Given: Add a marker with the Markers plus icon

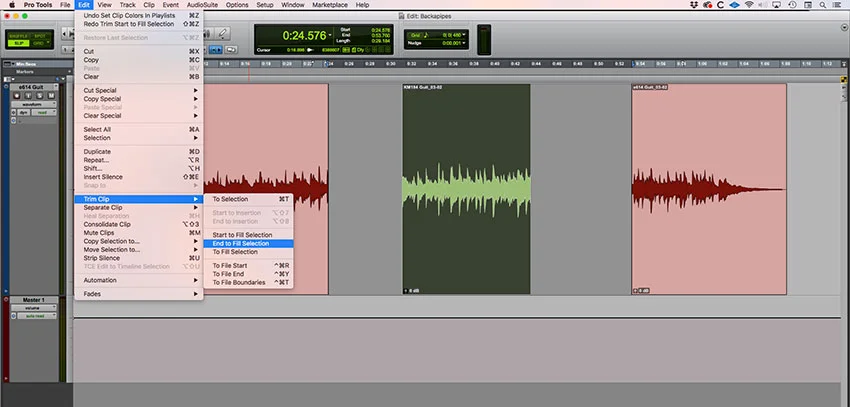Looking at the screenshot, I should coord(68,71).
